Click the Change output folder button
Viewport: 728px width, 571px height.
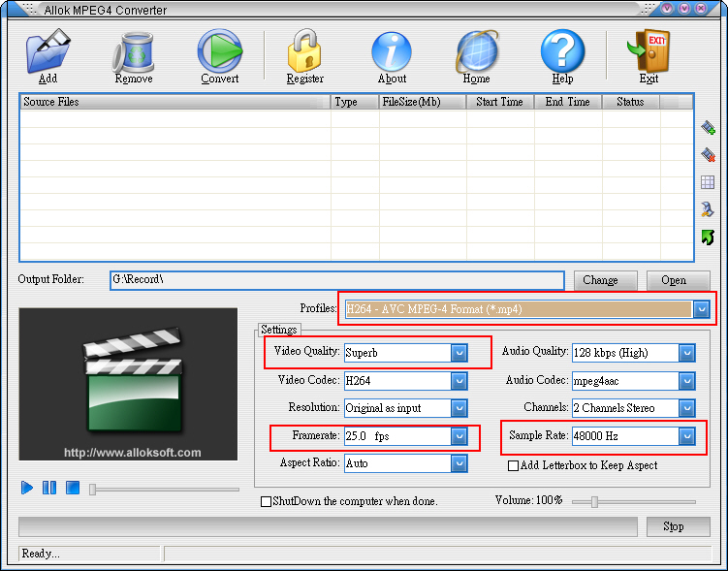tap(600, 280)
